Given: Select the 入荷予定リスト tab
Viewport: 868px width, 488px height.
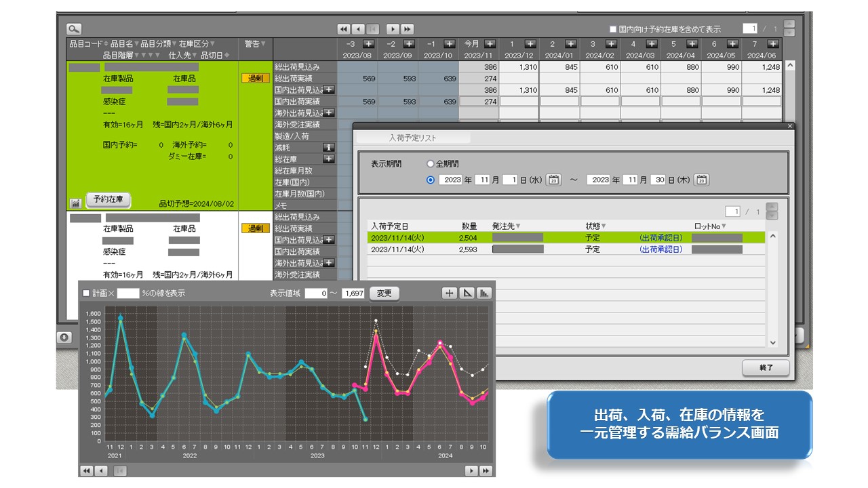Looking at the screenshot, I should (x=413, y=138).
